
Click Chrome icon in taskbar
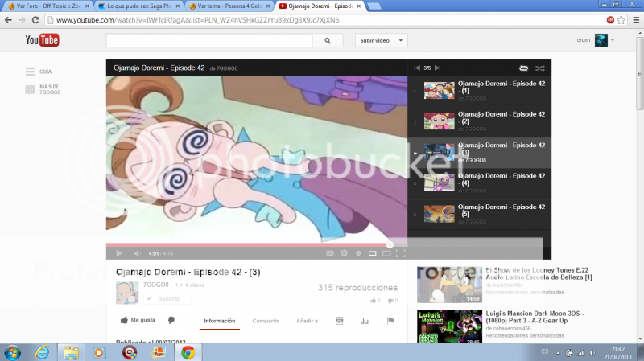pyautogui.click(x=188, y=352)
